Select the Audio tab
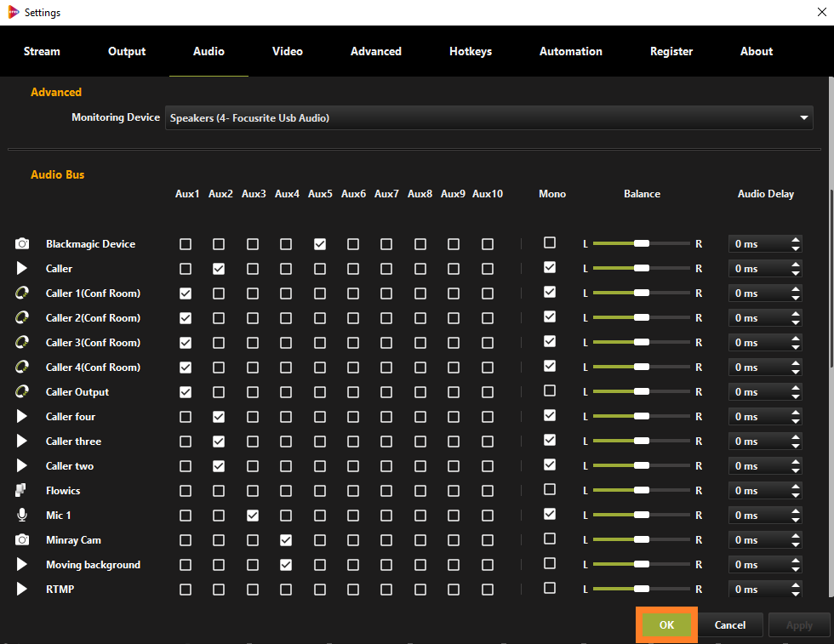 tap(208, 52)
